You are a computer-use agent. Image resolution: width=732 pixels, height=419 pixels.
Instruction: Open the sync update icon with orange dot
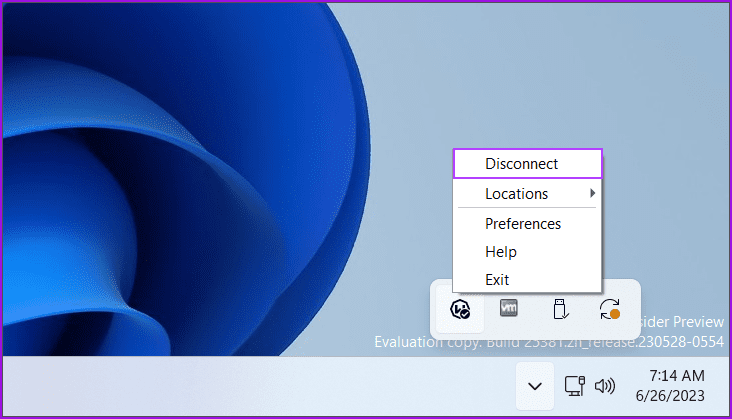(610, 309)
